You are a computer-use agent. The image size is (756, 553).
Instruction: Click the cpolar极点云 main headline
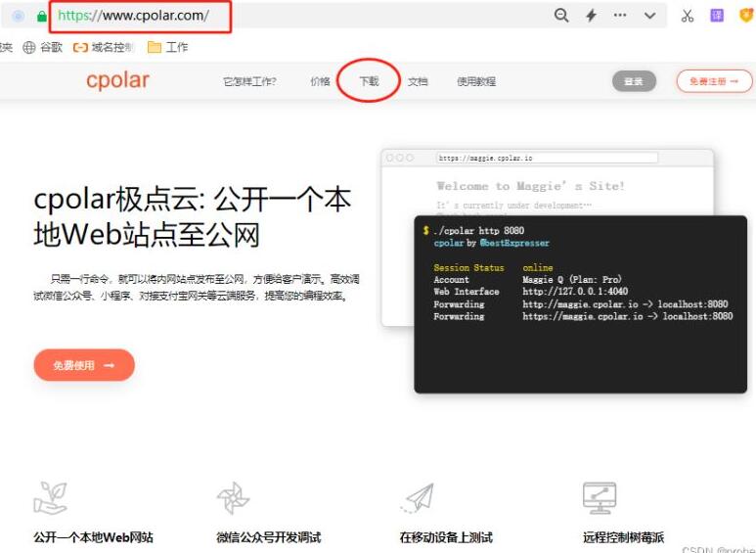(x=193, y=216)
